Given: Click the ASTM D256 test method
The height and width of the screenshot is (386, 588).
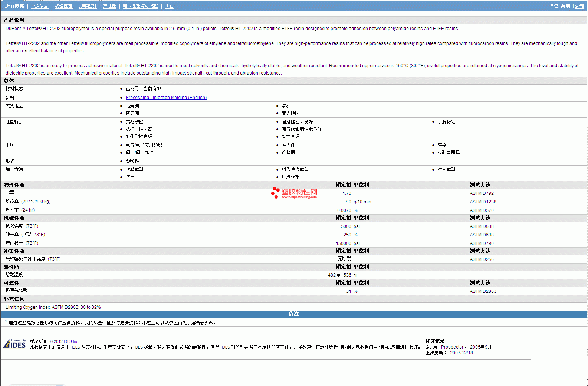Looking at the screenshot, I should tap(482, 259).
